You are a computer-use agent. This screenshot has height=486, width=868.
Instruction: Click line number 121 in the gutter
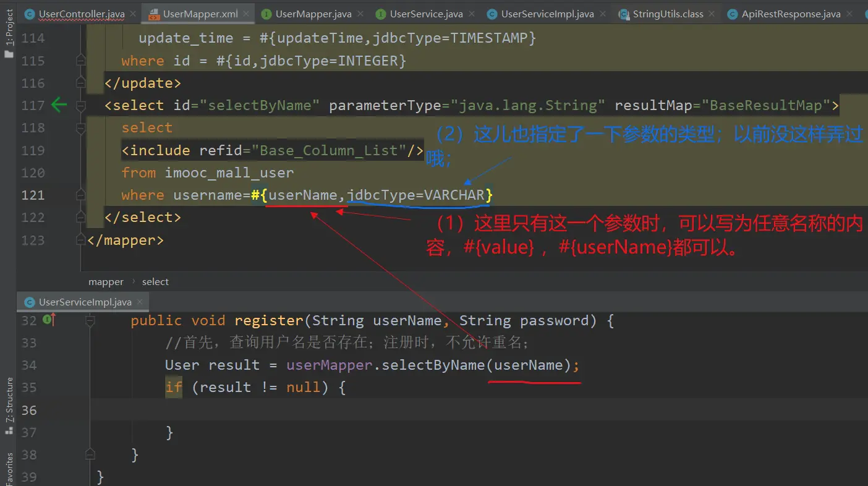click(x=33, y=195)
